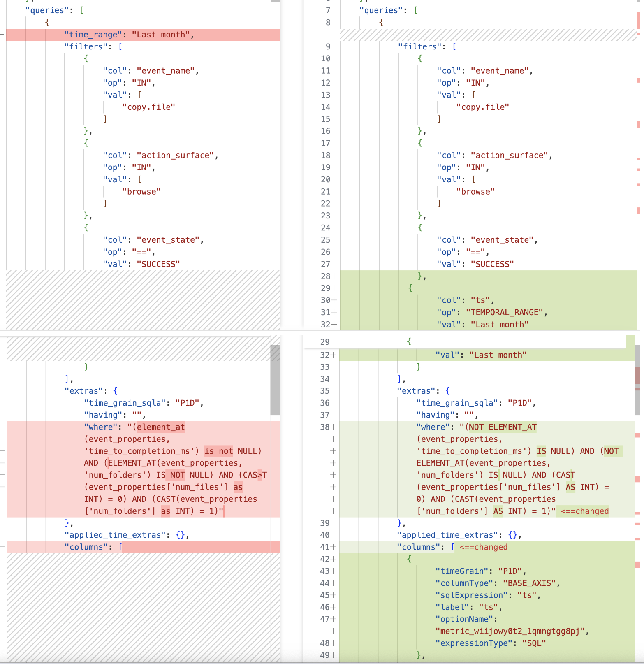The width and height of the screenshot is (644, 664).
Task: Click the "CAS>T" text in removed where clause
Action: 255,475
